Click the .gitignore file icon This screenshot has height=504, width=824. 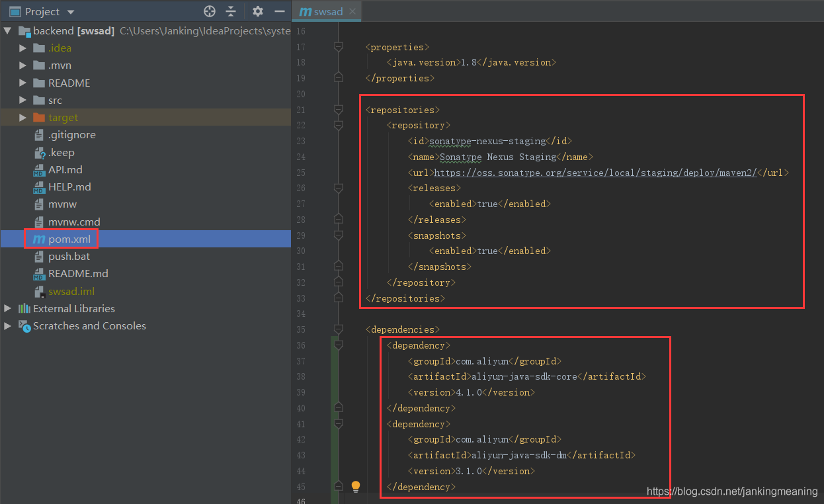click(x=39, y=135)
